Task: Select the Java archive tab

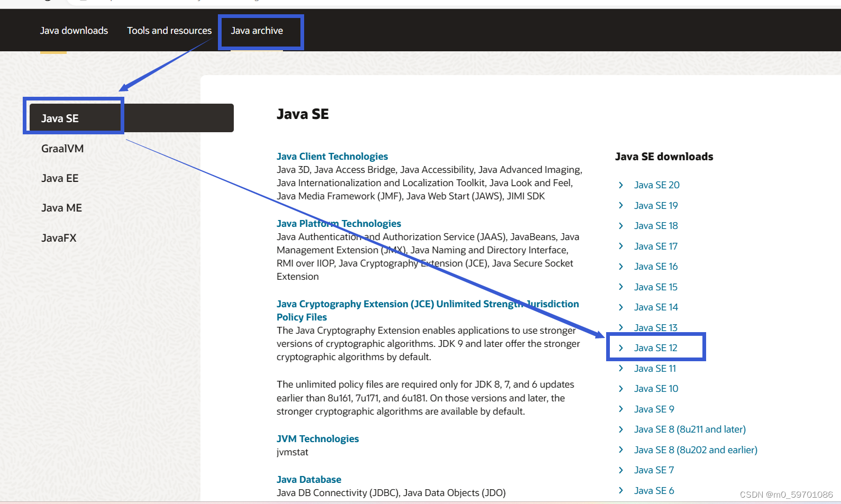Action: 257,31
